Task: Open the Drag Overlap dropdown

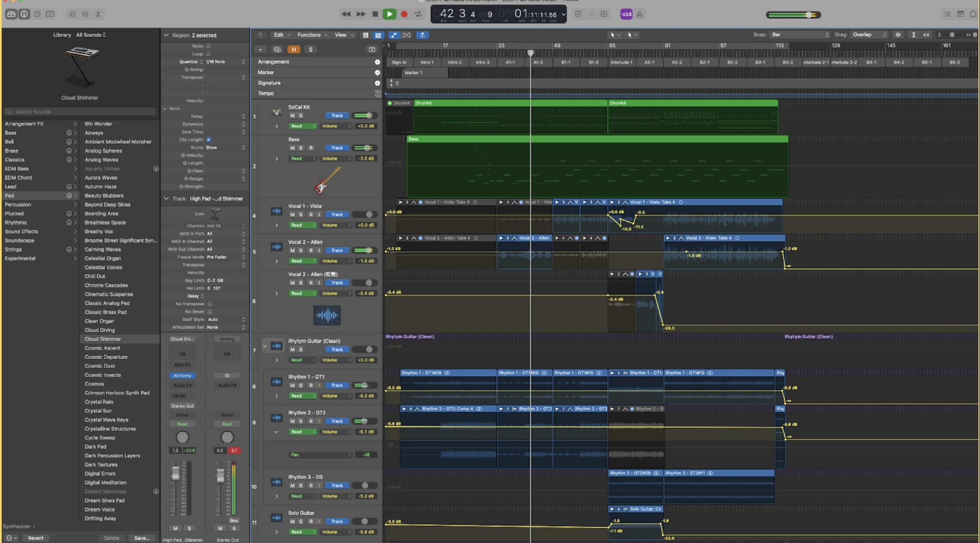Action: pos(869,34)
